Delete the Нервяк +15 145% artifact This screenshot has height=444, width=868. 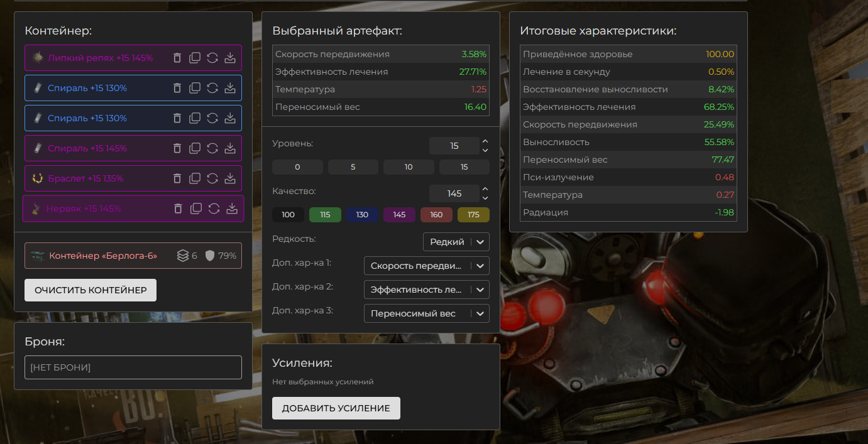(179, 208)
